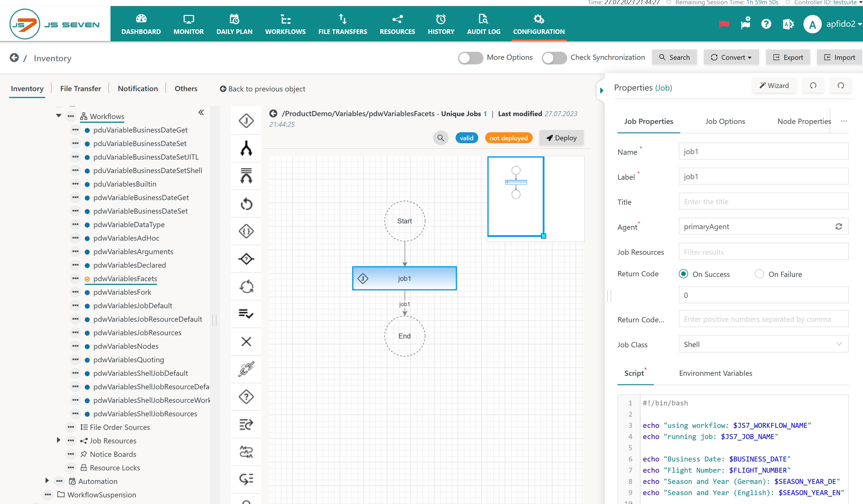This screenshot has width=863, height=504.
Task: Click the Deploy button
Action: [561, 138]
